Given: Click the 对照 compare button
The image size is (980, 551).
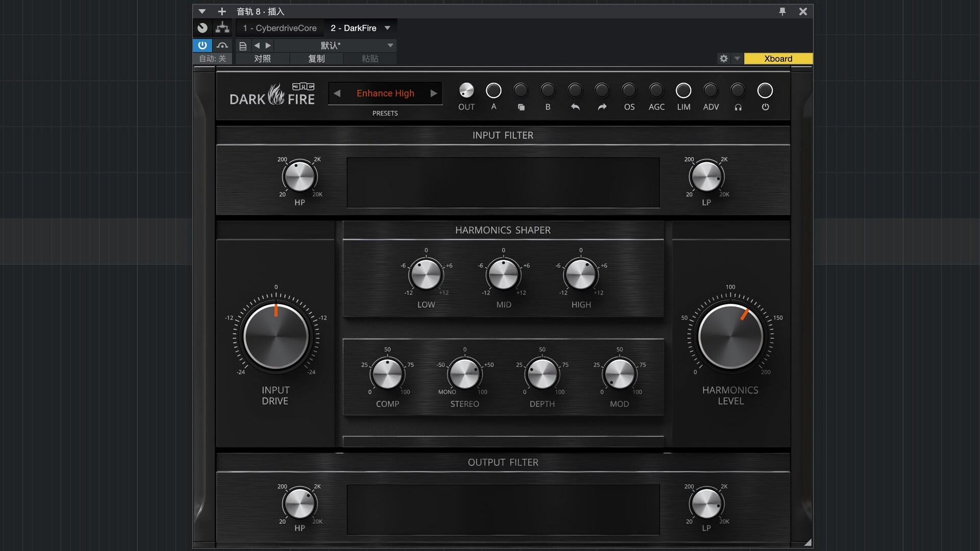Looking at the screenshot, I should pos(262,59).
